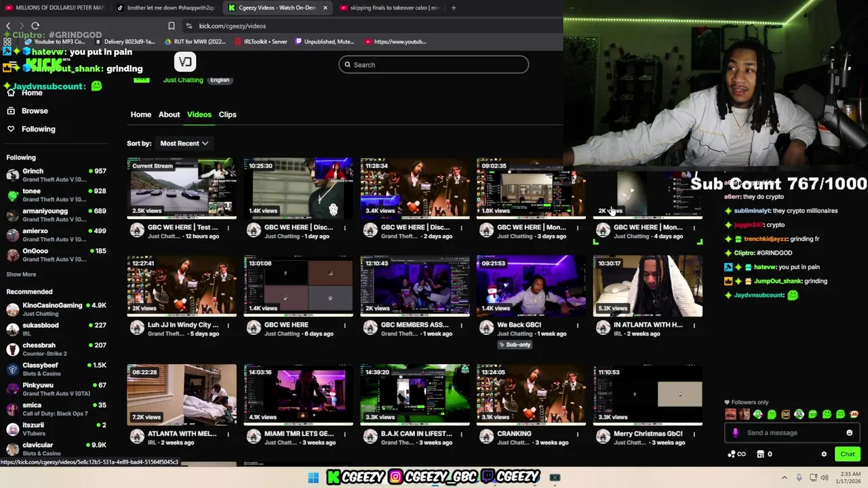Open the youtube.com bookmark

click(395, 41)
